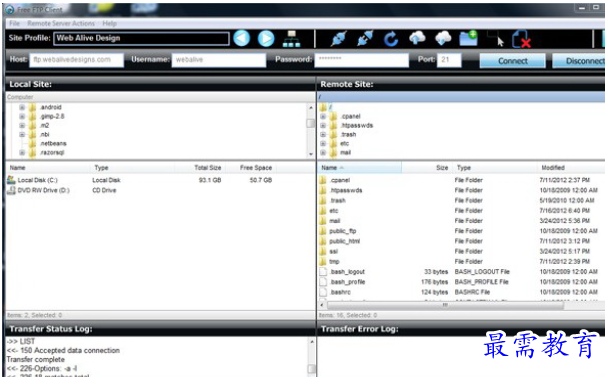
Task: Select .bash_profile file in remote list
Action: click(348, 282)
